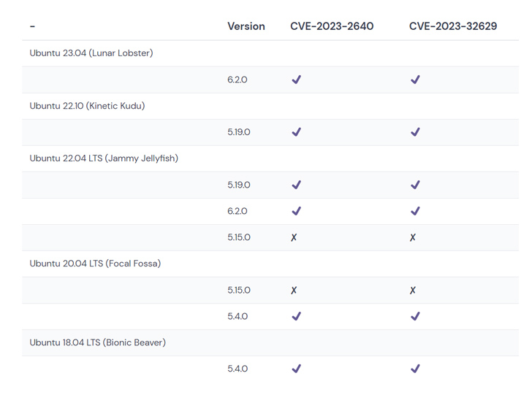This screenshot has height=403, width=532.
Task: Select the Ubuntu 20.04 LTS (Focal Fossa) row
Action: pos(270,264)
